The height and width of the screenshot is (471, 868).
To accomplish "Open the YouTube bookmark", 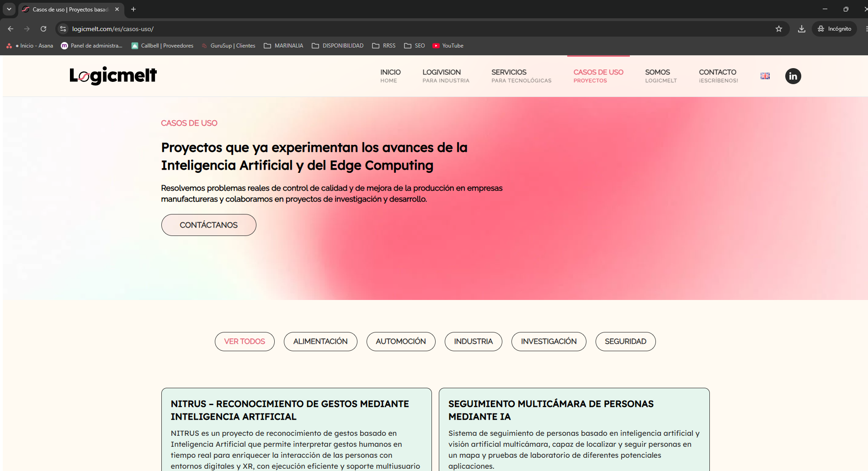I will point(448,46).
